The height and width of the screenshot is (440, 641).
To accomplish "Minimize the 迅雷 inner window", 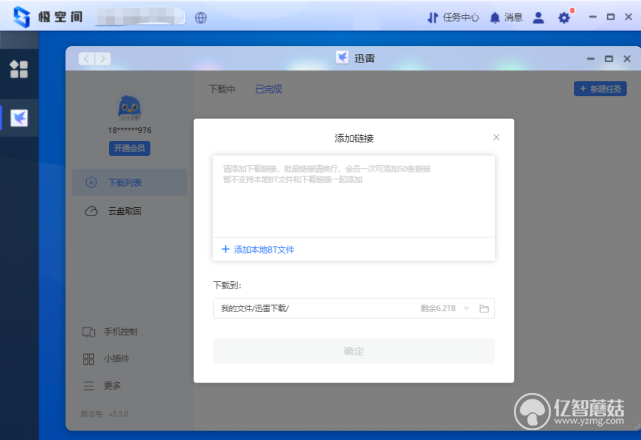I will point(591,59).
